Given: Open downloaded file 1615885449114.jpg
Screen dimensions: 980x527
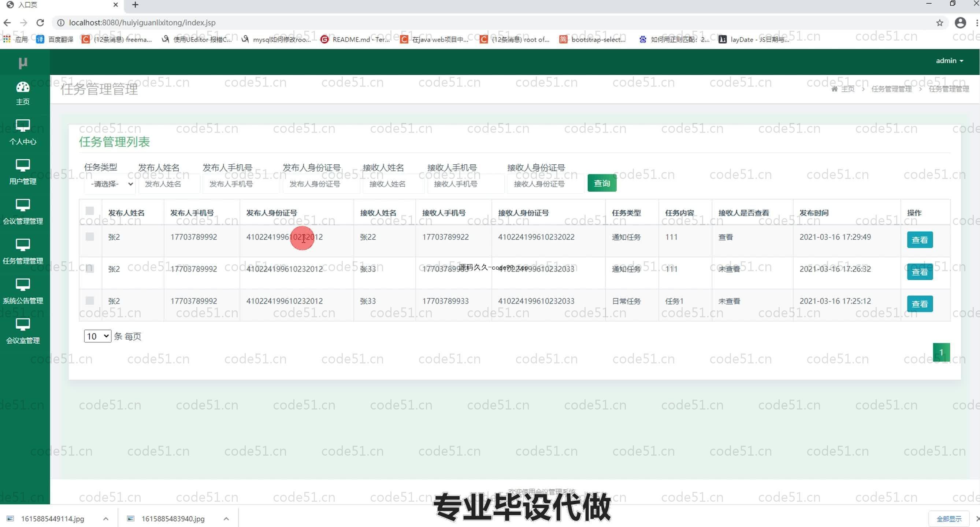Looking at the screenshot, I should point(52,519).
